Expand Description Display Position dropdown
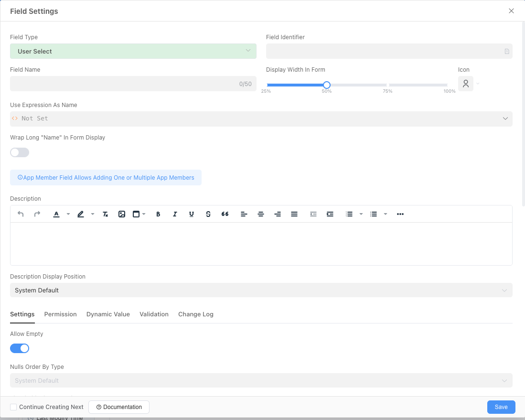Viewport: 525px width, 420px height. [261, 290]
